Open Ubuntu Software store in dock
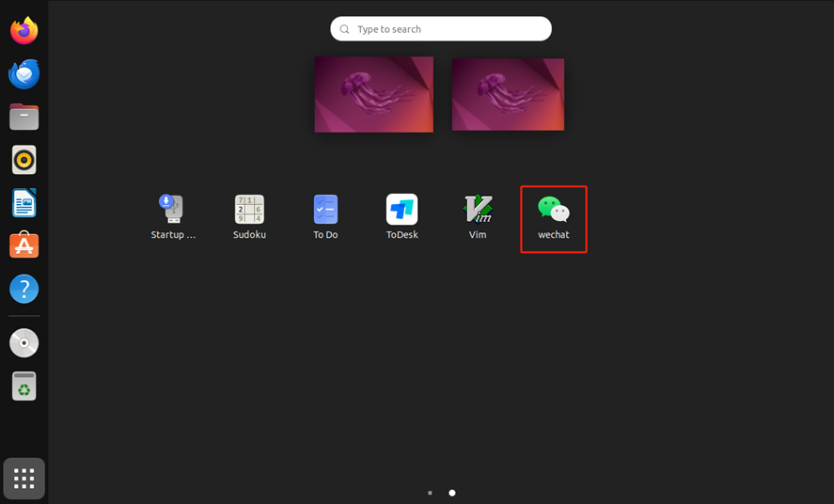This screenshot has height=504, width=834. point(24,245)
